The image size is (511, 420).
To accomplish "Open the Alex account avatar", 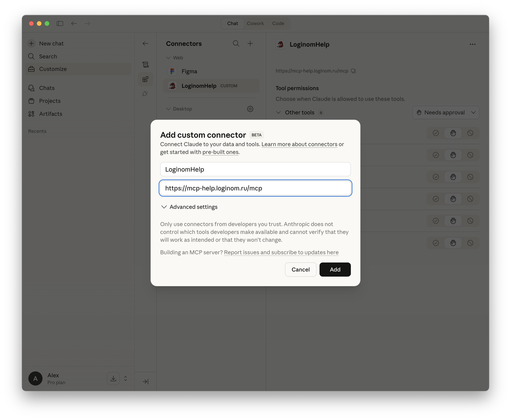I will (x=35, y=379).
